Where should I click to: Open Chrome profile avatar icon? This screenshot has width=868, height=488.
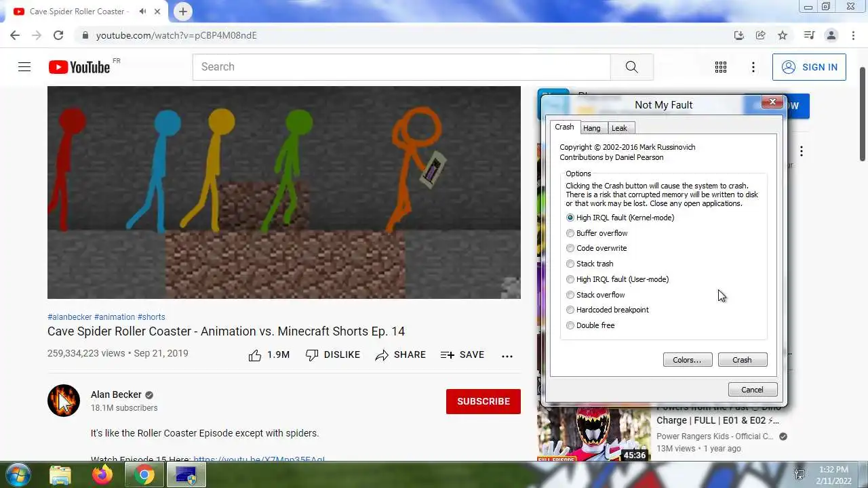point(831,35)
